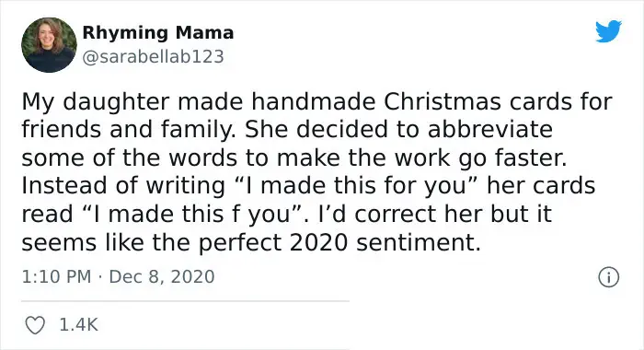This screenshot has height=350, width=644.
Task: Click the word "perfect" in the tweet
Action: pos(241,243)
